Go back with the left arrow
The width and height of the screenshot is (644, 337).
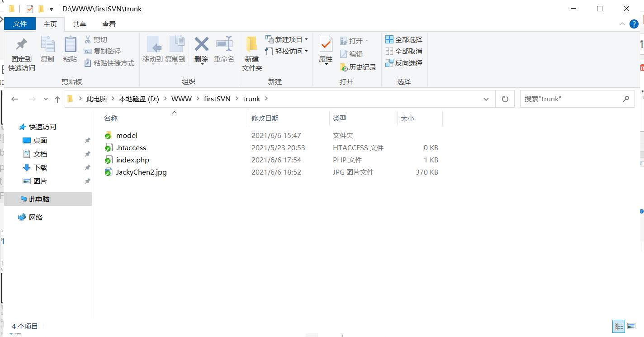[x=14, y=99]
